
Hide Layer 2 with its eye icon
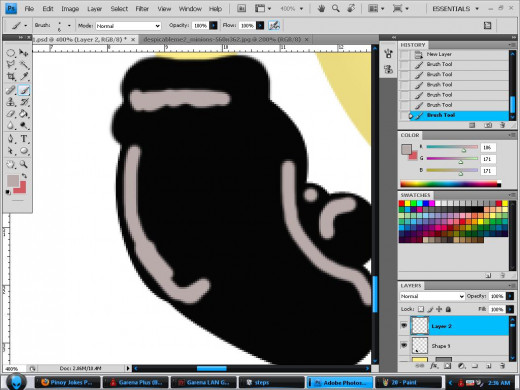point(404,325)
